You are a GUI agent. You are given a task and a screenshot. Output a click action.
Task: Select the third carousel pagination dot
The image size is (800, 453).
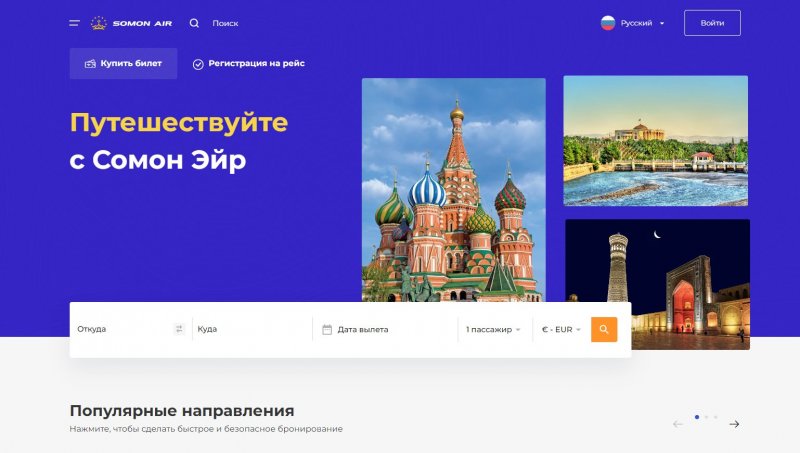point(715,417)
